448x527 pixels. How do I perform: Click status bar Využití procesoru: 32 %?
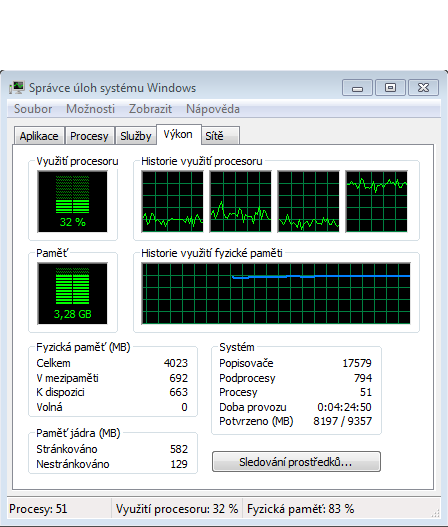[177, 509]
